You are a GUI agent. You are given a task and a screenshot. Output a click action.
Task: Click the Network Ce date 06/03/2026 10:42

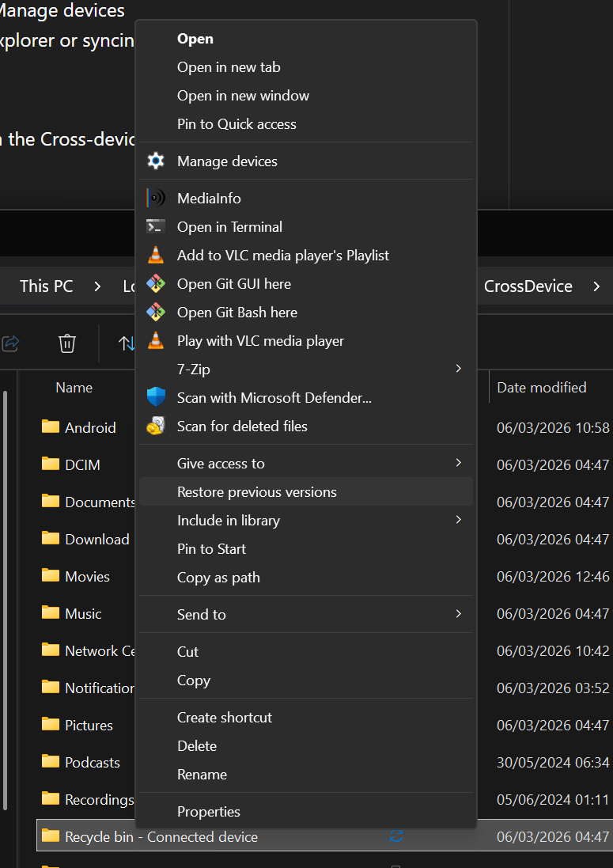coord(553,650)
